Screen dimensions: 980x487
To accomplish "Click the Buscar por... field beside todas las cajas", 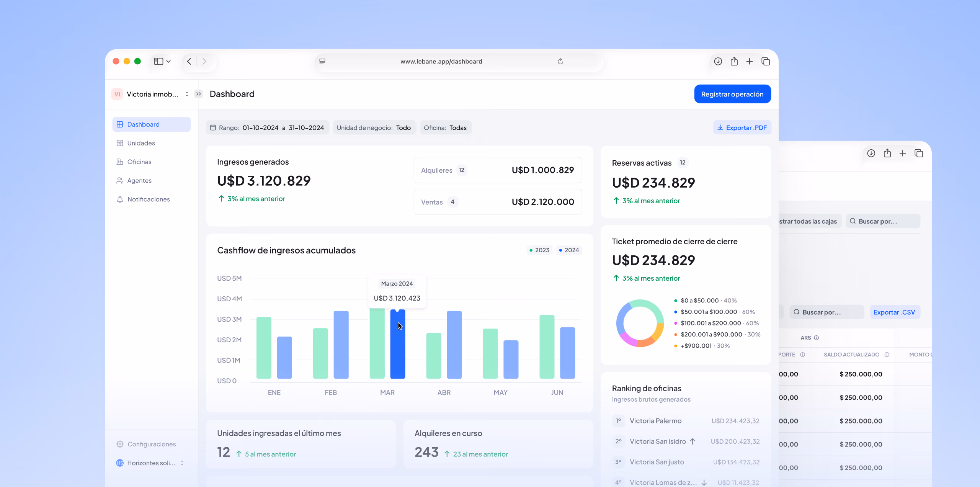I will tap(883, 221).
